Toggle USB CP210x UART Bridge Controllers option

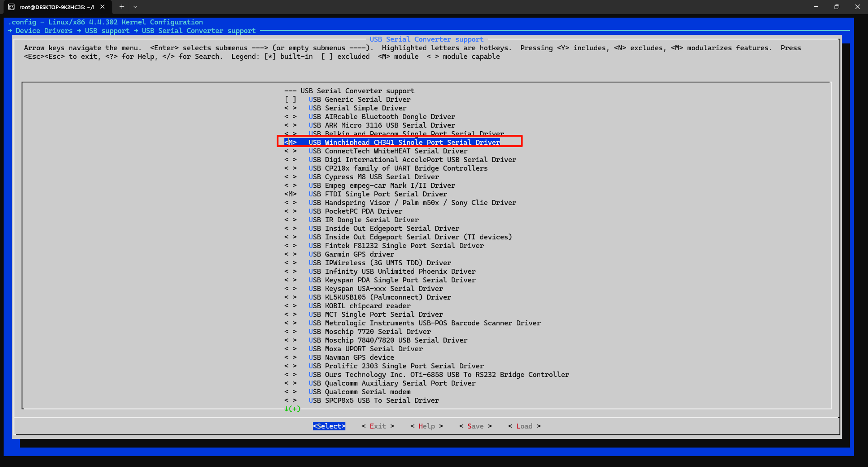click(x=290, y=168)
